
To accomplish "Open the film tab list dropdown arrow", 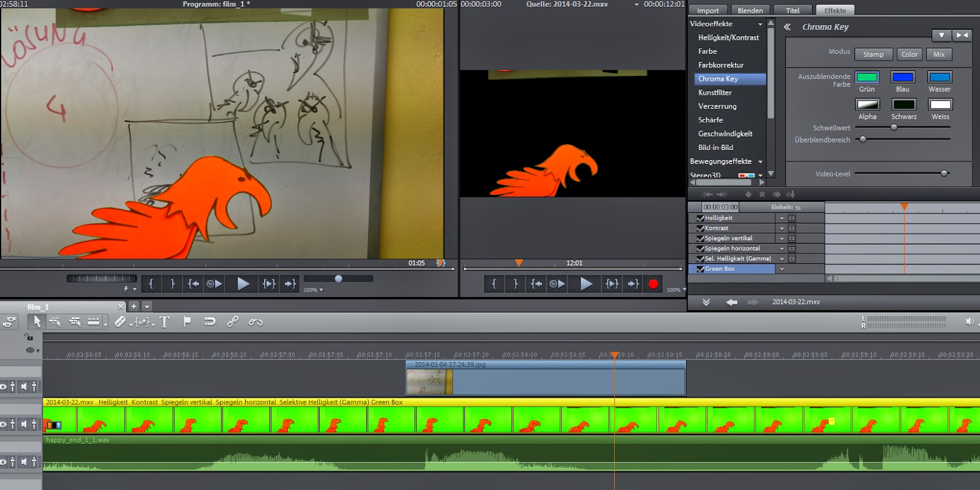I will [x=147, y=306].
